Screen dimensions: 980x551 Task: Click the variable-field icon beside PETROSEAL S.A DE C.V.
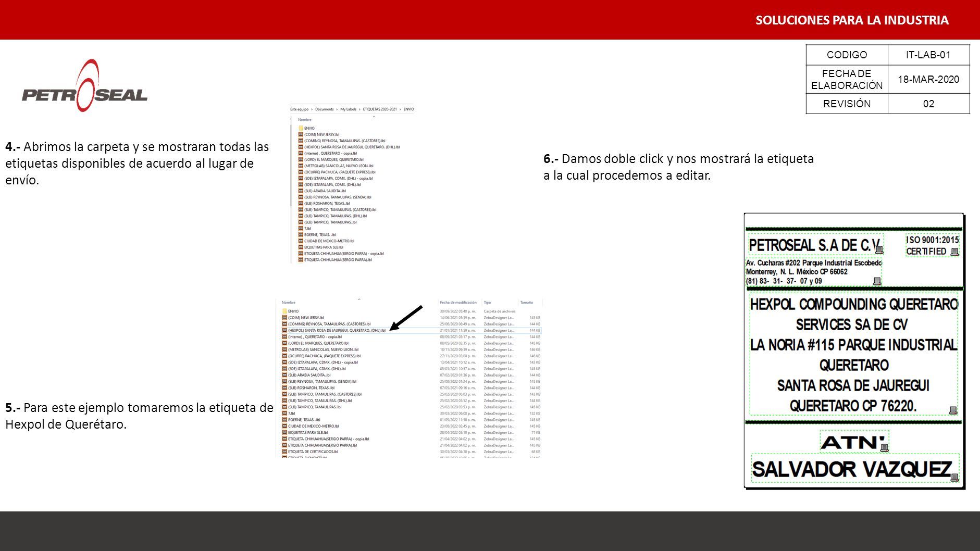[x=879, y=250]
